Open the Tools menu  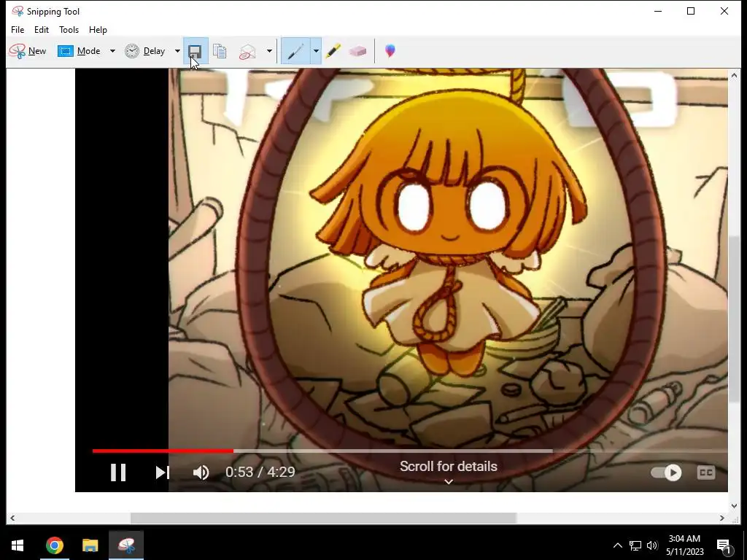69,29
